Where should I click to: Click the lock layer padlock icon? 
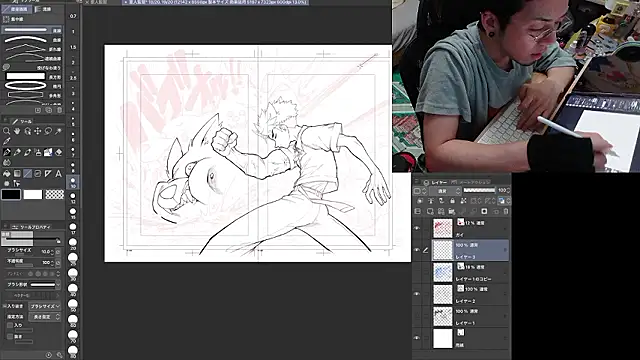point(452,200)
